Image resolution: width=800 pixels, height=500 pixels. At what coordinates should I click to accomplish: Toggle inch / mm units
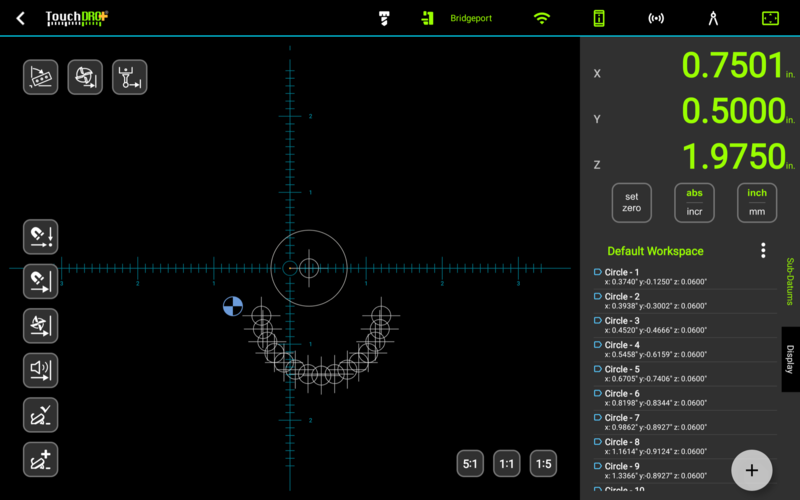pos(757,203)
